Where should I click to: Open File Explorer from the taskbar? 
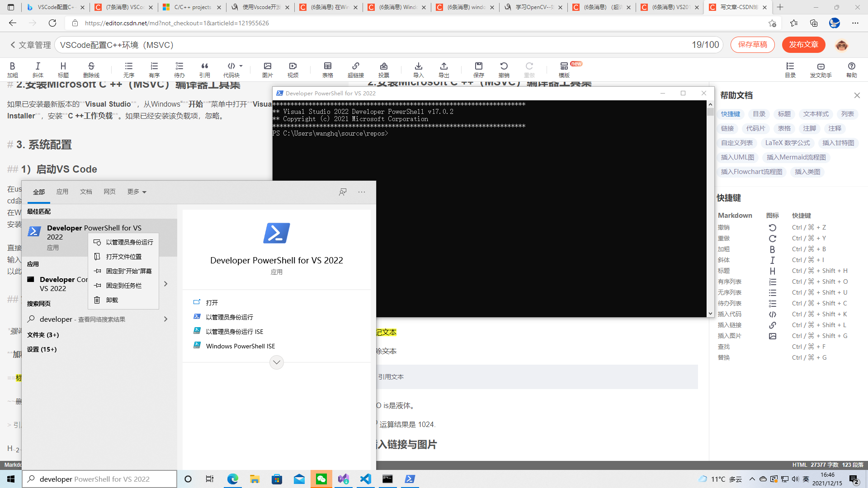coord(255,479)
